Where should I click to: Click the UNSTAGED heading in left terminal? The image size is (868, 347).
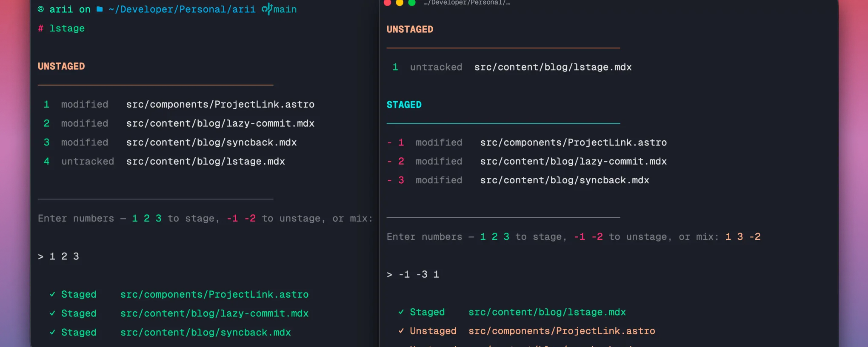coord(61,66)
